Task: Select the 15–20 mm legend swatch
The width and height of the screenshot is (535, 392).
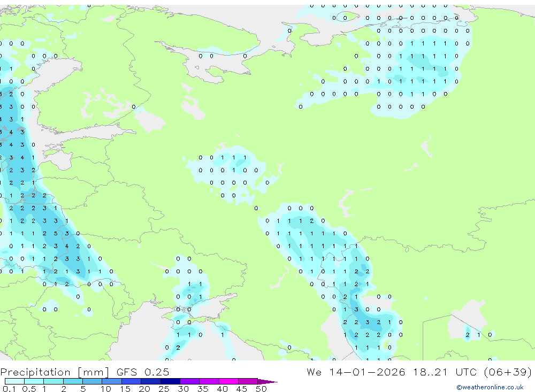Action: (x=131, y=381)
